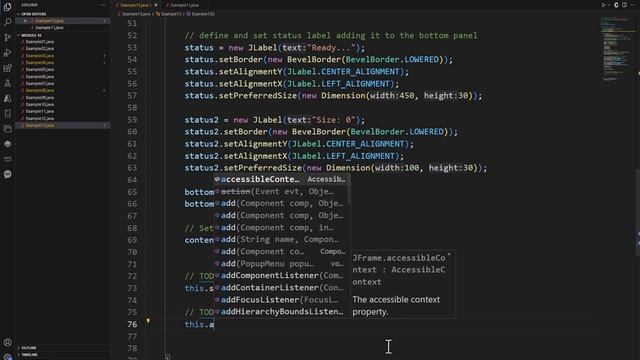Select second file under Open Editors

point(49,28)
